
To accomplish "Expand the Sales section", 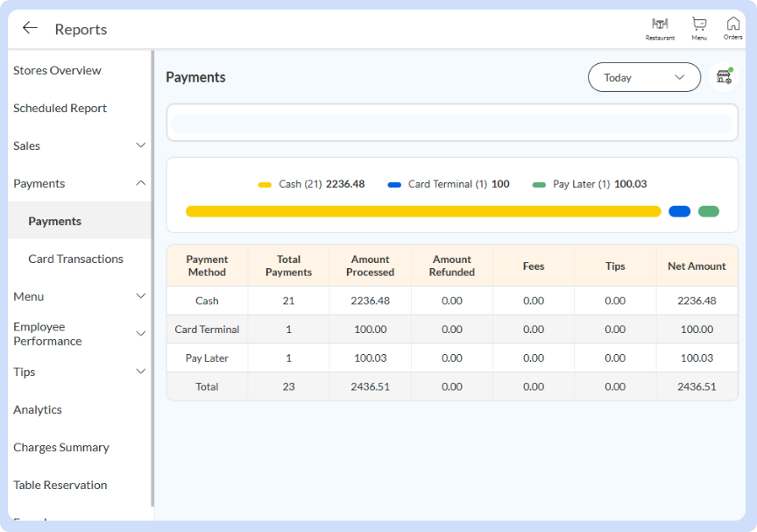I will click(140, 145).
